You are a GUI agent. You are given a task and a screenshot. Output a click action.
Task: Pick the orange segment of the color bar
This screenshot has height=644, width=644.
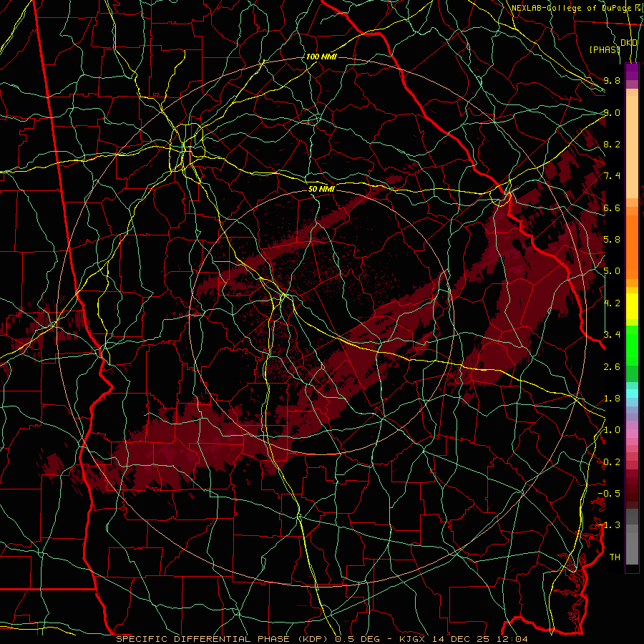(632, 247)
